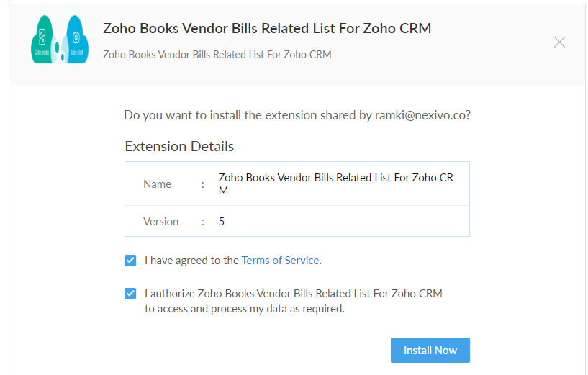588x375 pixels.
Task: Click the ramki@nexivo.co email in the question
Action: (420, 115)
